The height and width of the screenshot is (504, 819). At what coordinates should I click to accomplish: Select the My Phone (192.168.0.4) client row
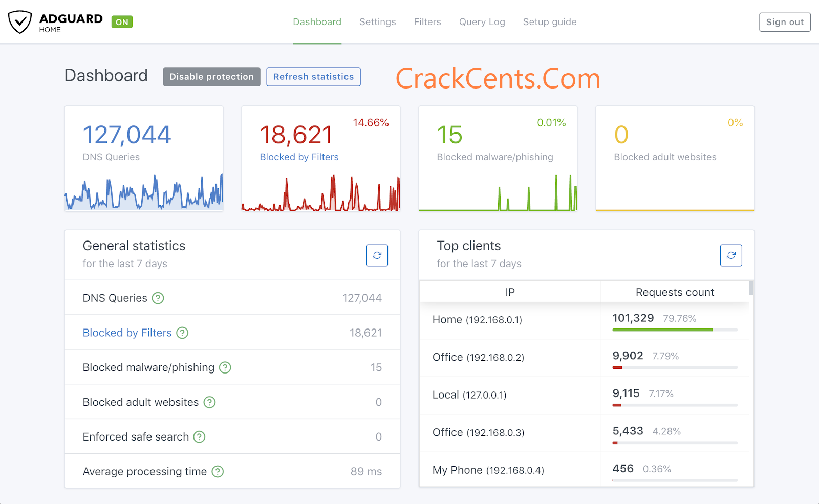pyautogui.click(x=584, y=470)
